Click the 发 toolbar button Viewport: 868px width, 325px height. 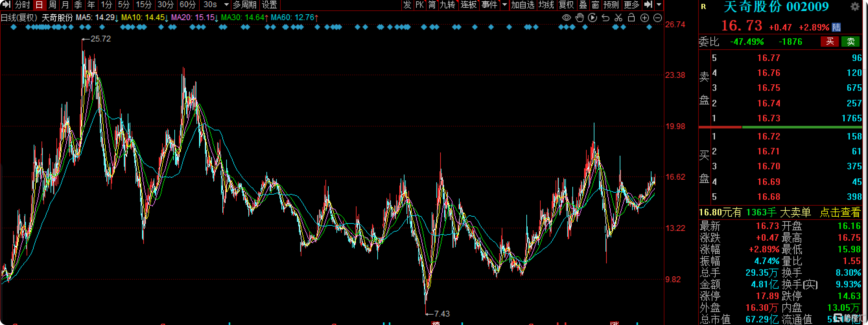pyautogui.click(x=407, y=5)
